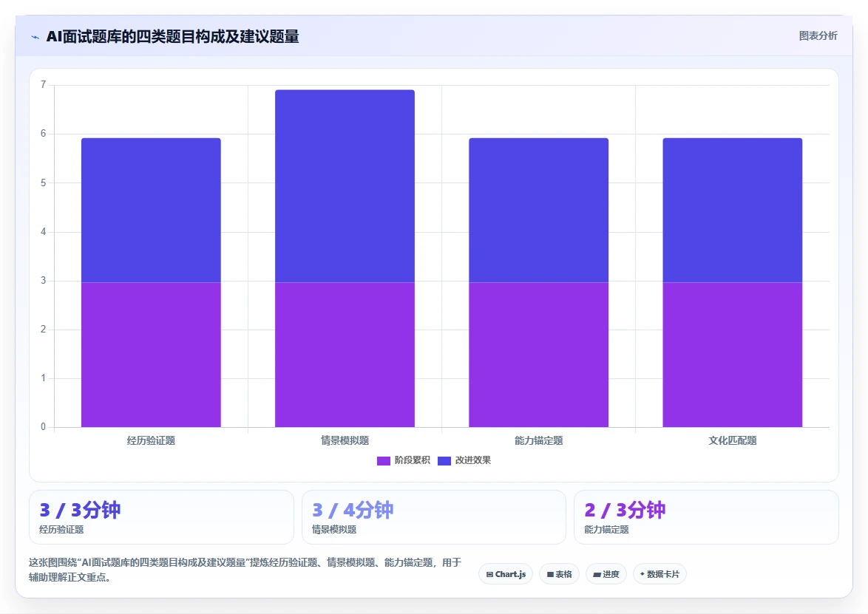Click the y-axis value 7

point(43,85)
